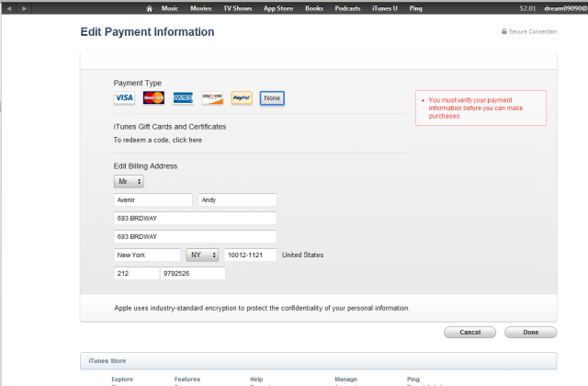Go back with the left arrow
The image size is (588, 386).
9,8
